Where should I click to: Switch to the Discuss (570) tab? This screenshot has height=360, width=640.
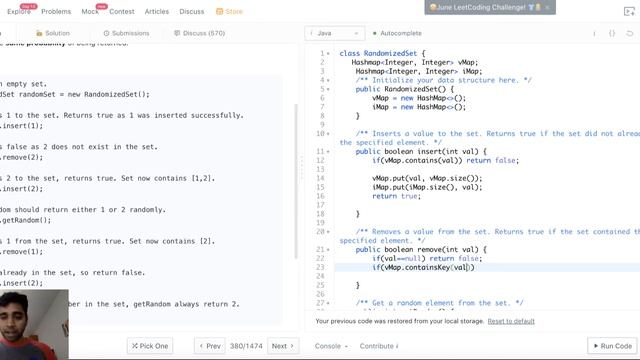click(200, 33)
